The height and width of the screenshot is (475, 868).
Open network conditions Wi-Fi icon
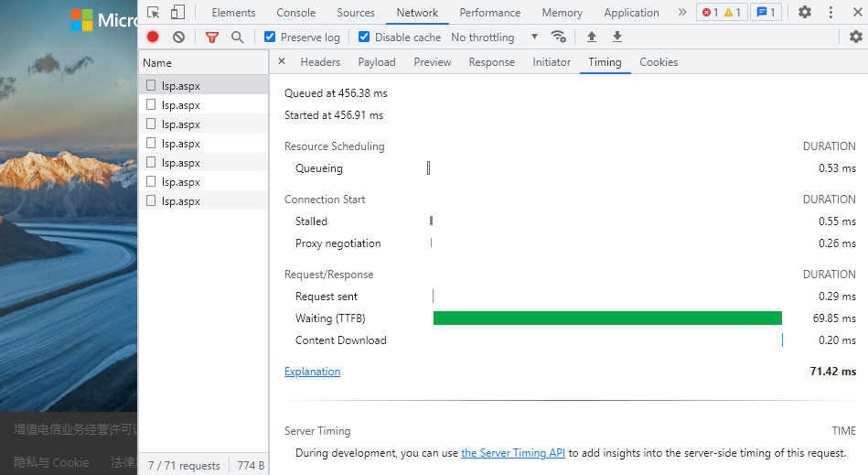pos(558,38)
